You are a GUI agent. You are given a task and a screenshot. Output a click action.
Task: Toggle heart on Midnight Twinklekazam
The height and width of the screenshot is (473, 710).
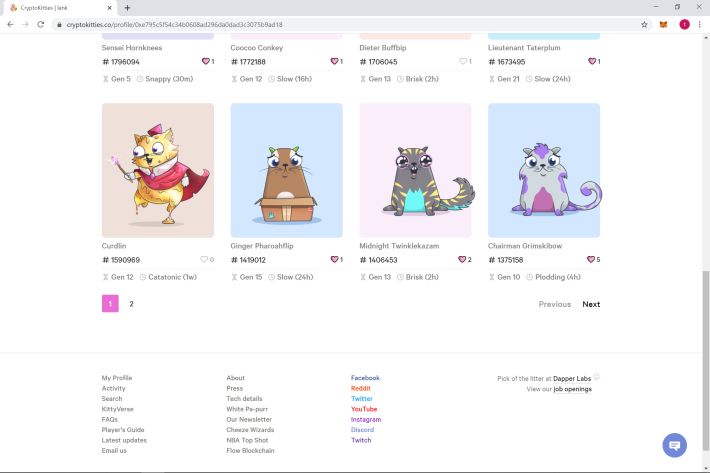click(x=462, y=259)
